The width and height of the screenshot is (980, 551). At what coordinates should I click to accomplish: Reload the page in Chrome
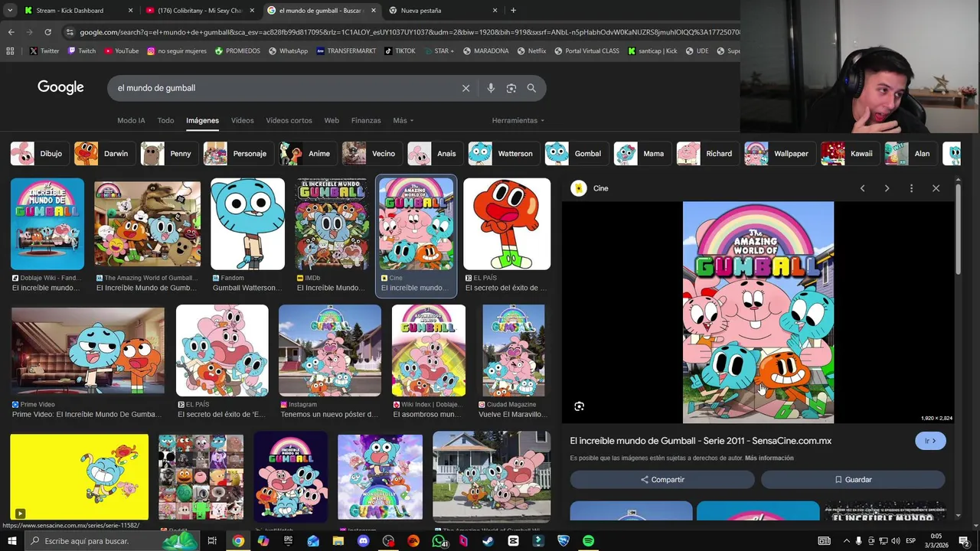(x=47, y=32)
